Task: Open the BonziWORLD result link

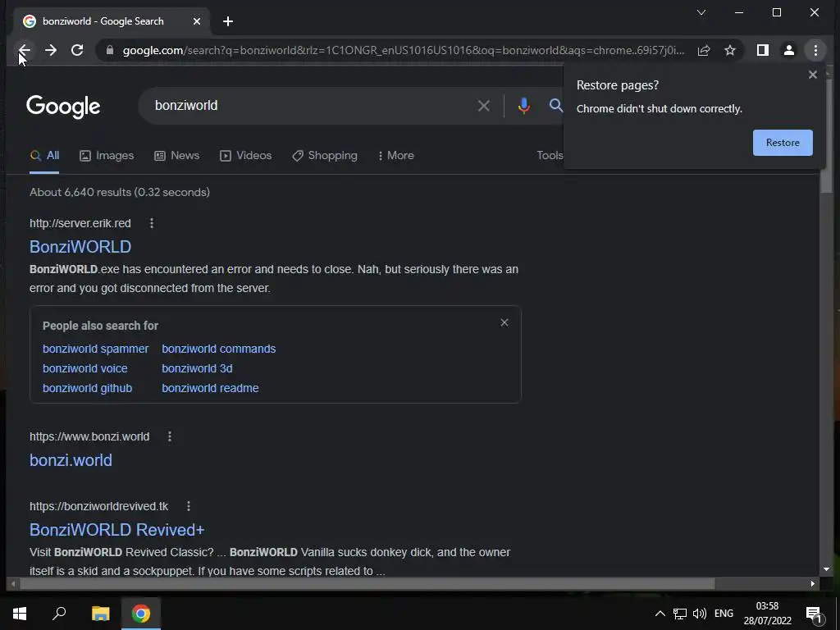Action: point(80,247)
